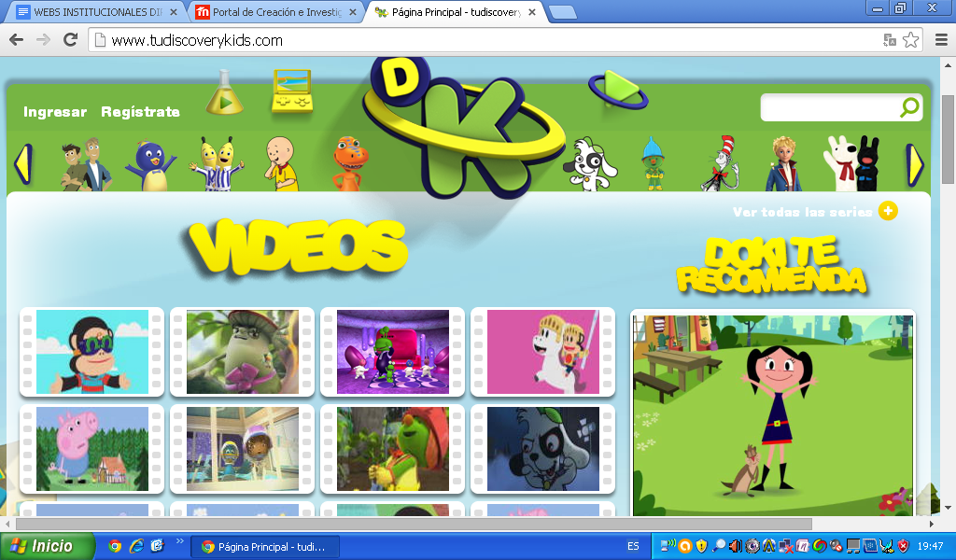The height and width of the screenshot is (560, 956).
Task: Select the Cat in the Hat character
Action: point(721,163)
